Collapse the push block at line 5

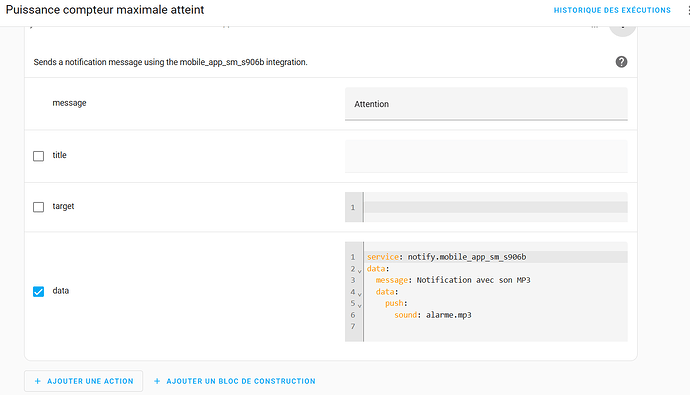point(360,305)
